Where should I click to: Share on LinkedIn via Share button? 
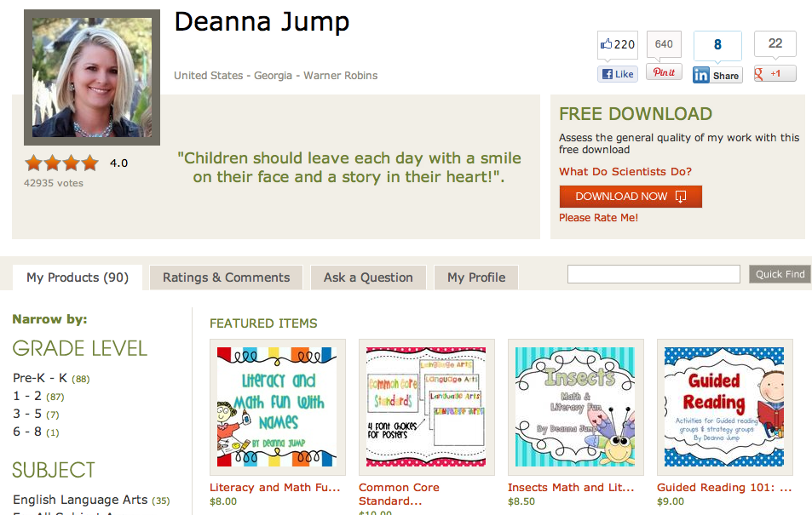pyautogui.click(x=717, y=76)
